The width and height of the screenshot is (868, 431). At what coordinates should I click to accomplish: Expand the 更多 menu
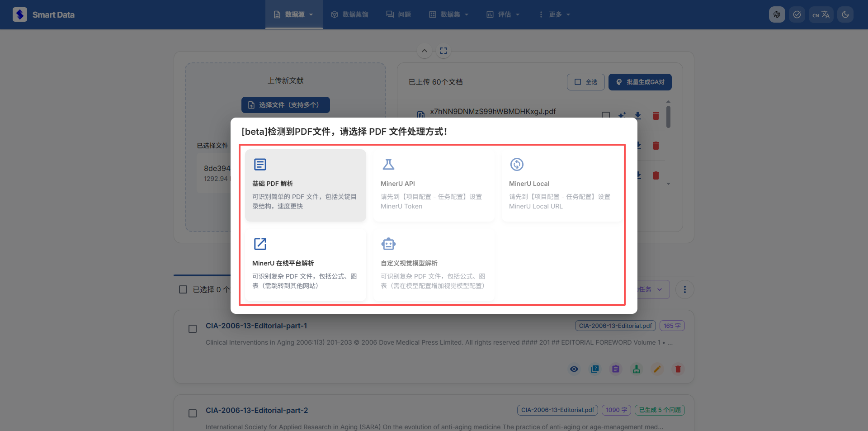coord(554,14)
